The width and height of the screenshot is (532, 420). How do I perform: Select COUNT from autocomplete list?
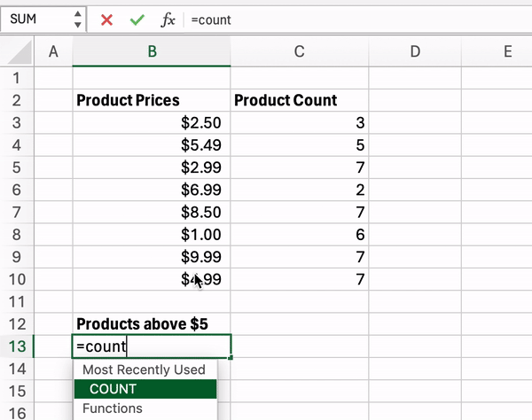tap(145, 389)
